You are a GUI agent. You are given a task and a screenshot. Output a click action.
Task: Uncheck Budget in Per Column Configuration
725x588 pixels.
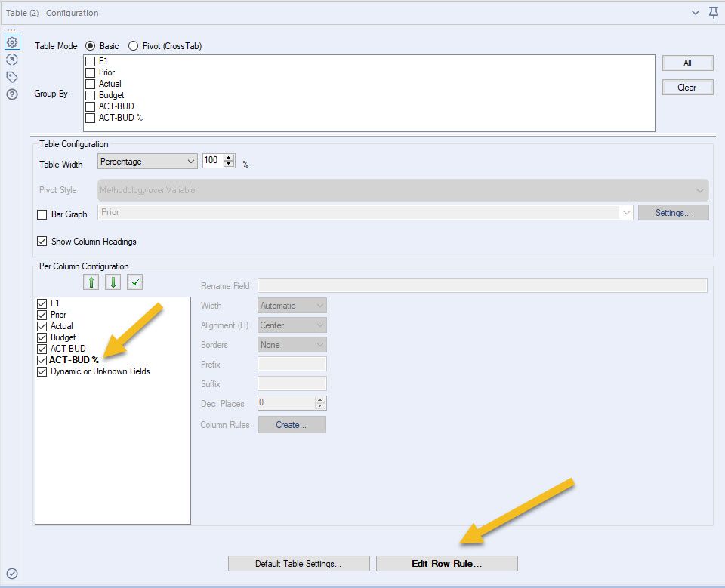click(x=42, y=337)
